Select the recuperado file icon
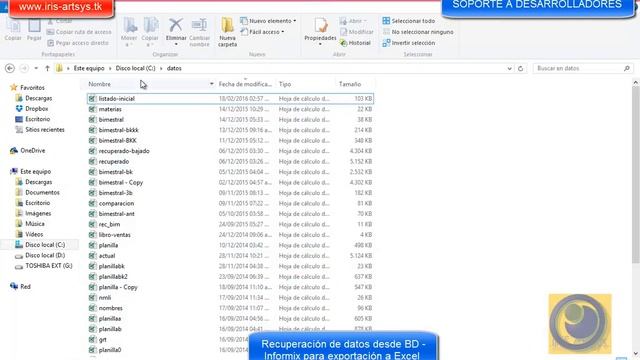The image size is (640, 360). [92, 162]
